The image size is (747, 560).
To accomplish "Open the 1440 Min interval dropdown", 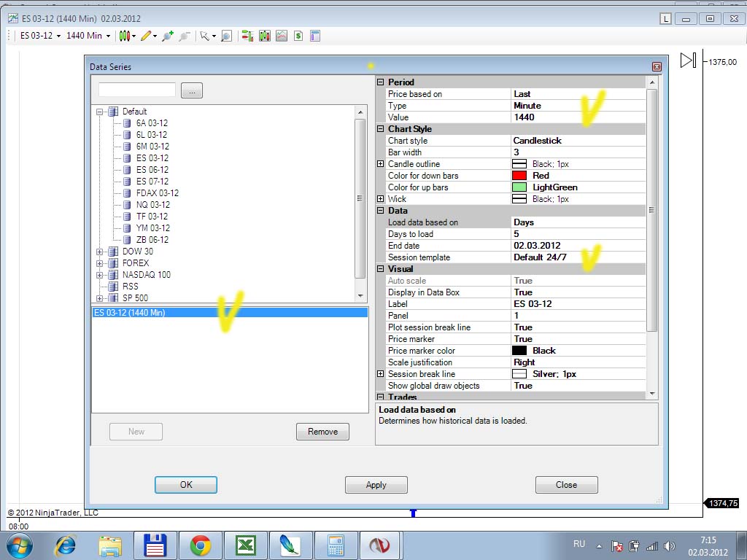I will (88, 36).
